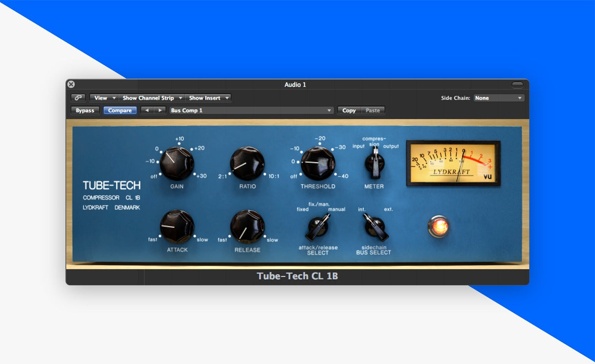Click the window pill button at top right
Screen dimensions: 595x364
(x=517, y=85)
